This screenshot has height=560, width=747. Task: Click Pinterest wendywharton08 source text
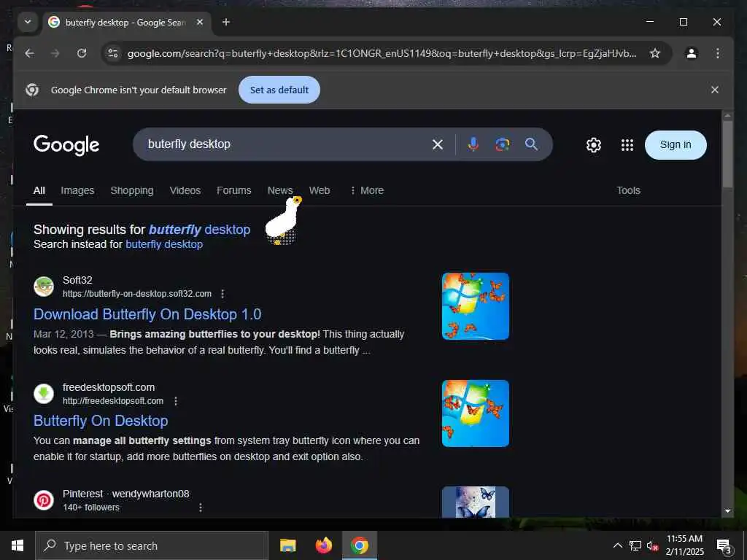[125, 494]
